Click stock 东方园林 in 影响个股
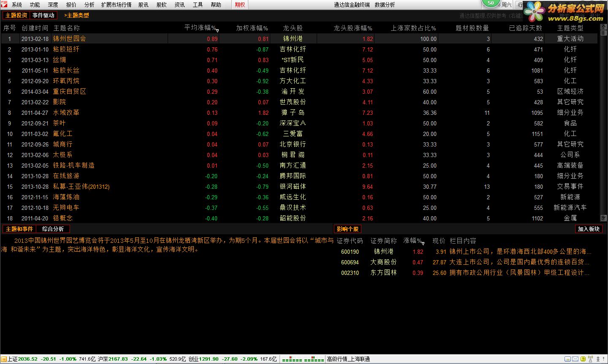Screen dimensions: 608x364 pyautogui.click(x=383, y=273)
